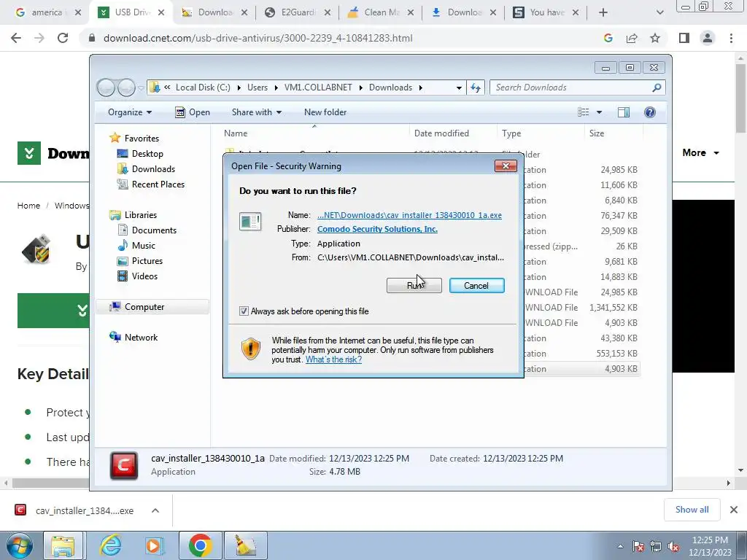The height and width of the screenshot is (560, 747).
Task: Click the Chrome profile avatar icon
Action: tap(708, 38)
